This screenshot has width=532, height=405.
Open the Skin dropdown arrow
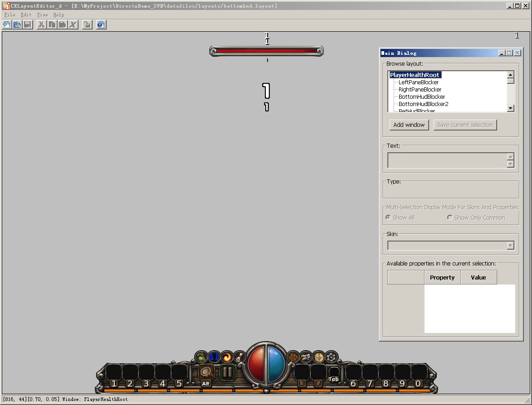coord(511,246)
